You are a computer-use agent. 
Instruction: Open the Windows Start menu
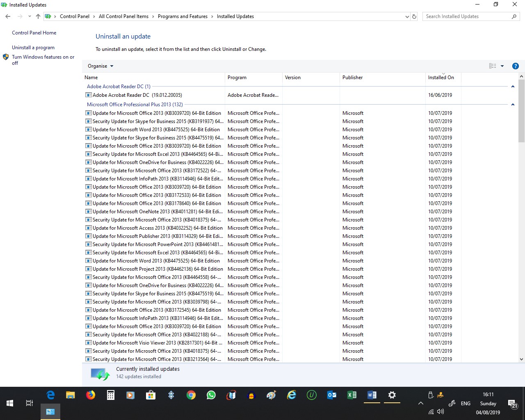(10, 403)
